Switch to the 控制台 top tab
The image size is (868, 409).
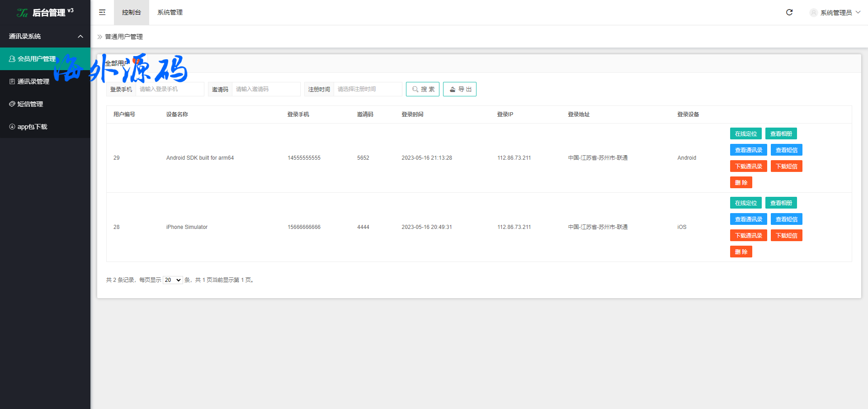[131, 12]
